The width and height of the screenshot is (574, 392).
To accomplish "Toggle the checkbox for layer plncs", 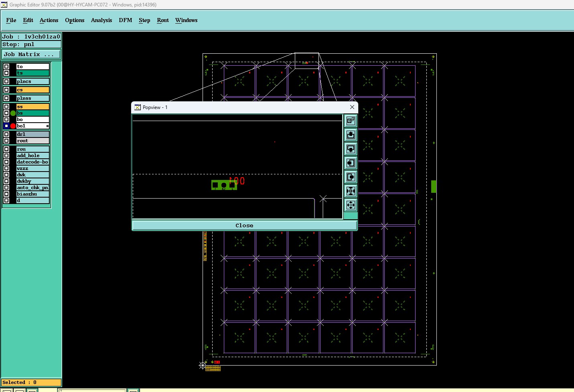I will [6, 81].
